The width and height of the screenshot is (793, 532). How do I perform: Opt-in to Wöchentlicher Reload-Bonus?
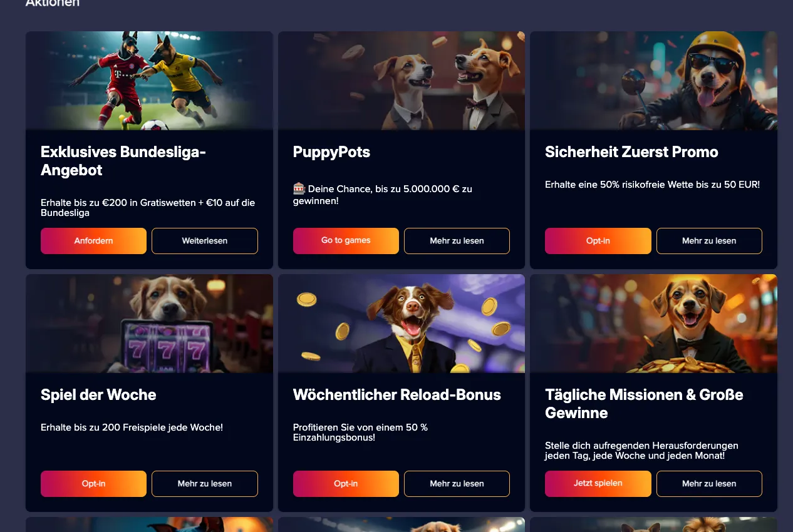(x=346, y=484)
